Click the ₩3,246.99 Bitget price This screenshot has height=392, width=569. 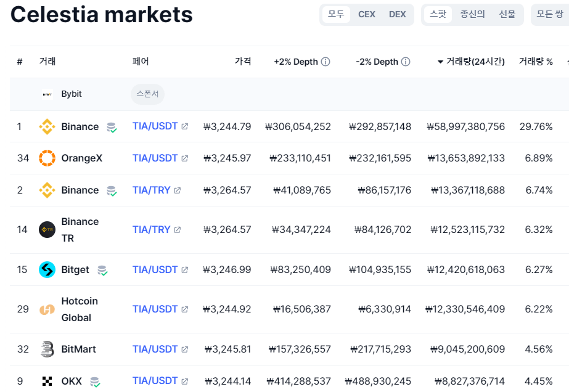227,270
